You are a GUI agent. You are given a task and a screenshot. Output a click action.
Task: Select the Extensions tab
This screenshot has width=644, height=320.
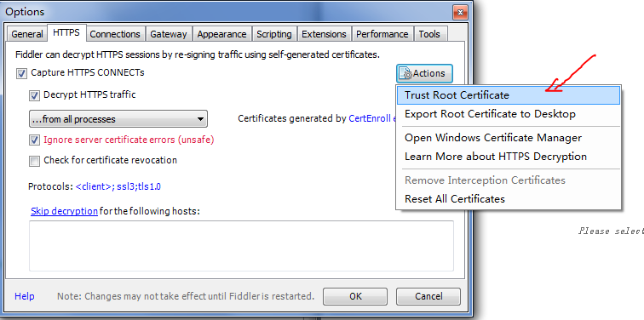tap(324, 34)
